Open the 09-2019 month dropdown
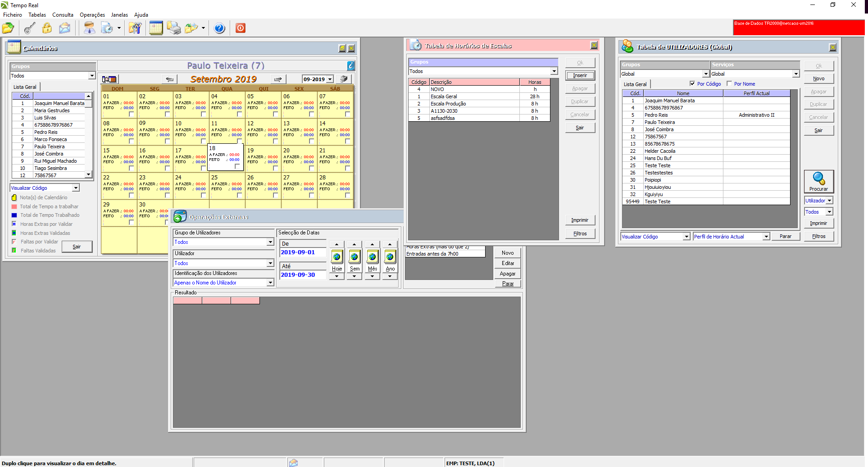 pos(330,79)
